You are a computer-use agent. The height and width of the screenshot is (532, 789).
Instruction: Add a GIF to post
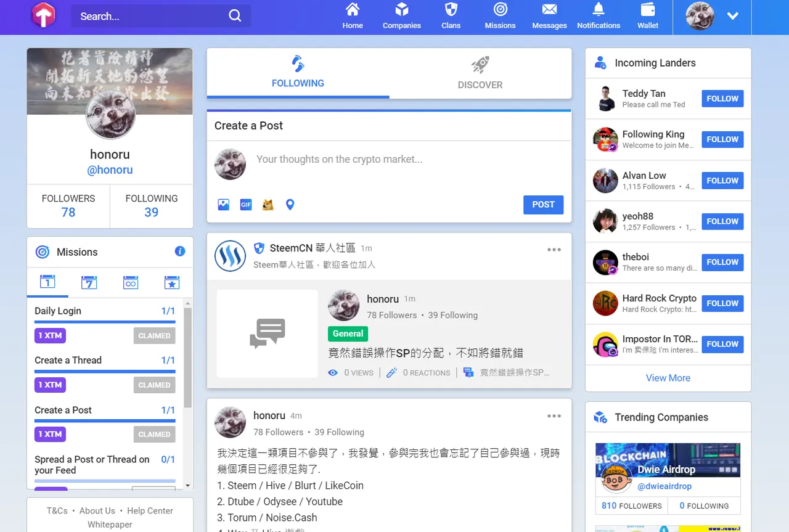tap(246, 205)
